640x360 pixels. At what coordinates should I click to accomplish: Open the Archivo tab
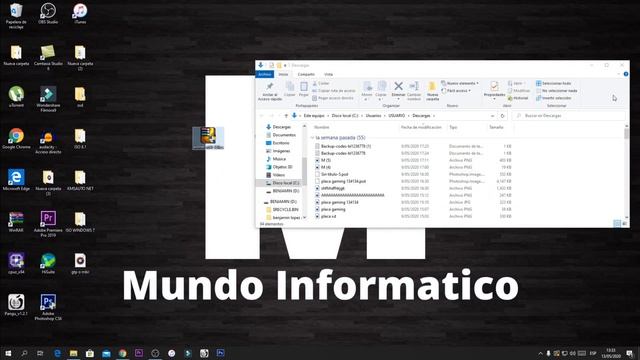pyautogui.click(x=264, y=74)
